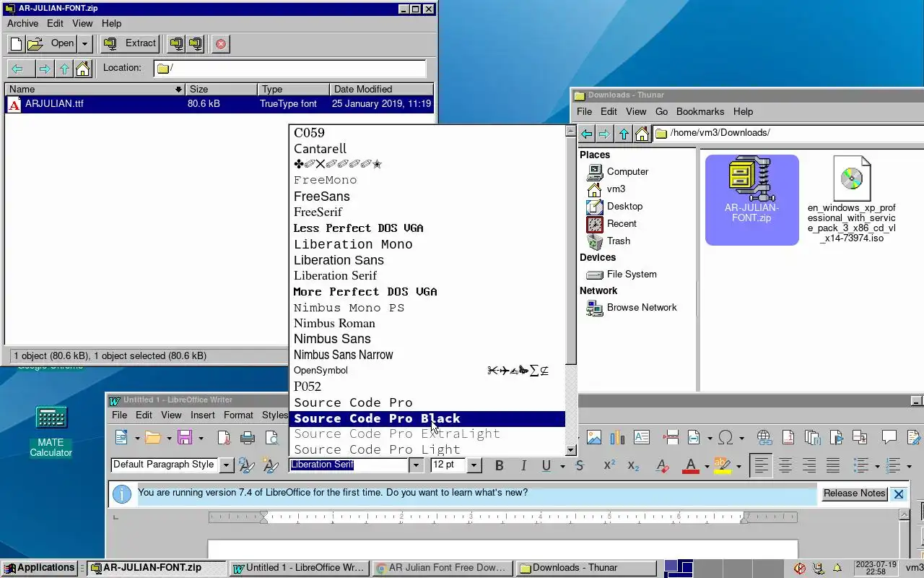This screenshot has height=578, width=924.
Task: Toggle Align Left in Writer
Action: click(x=761, y=465)
